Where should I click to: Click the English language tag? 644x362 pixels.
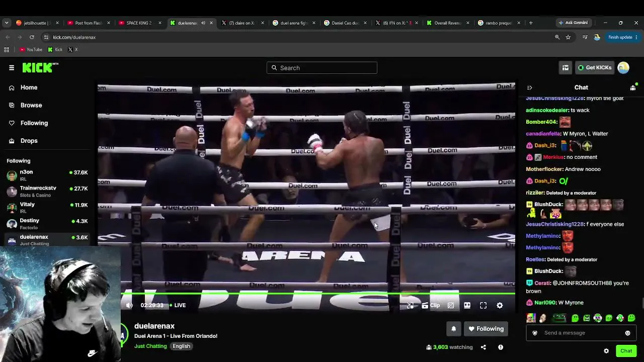(x=181, y=346)
